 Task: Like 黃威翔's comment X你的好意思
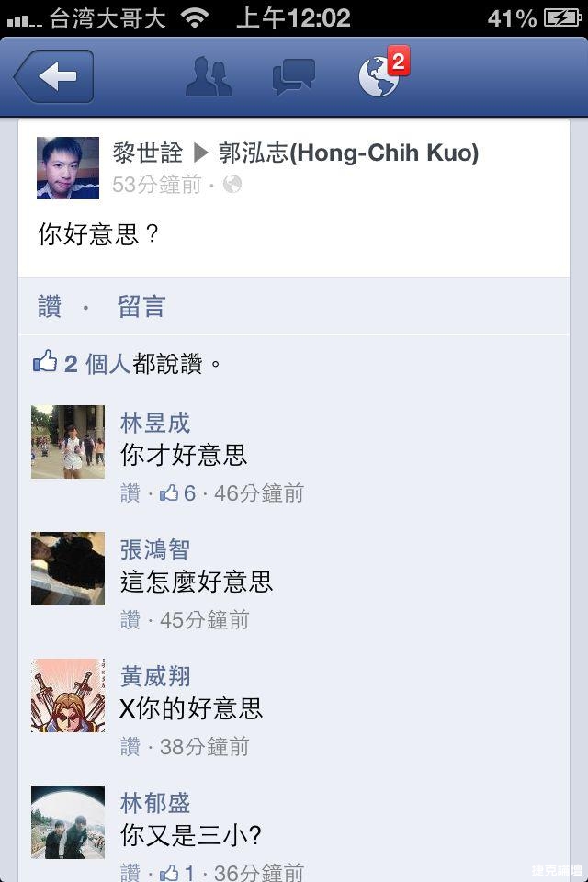tap(130, 746)
